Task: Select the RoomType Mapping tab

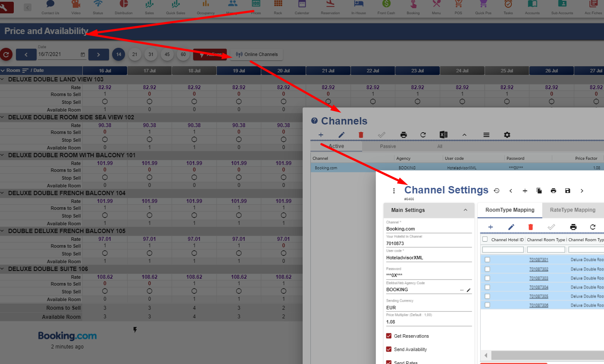Action: tap(510, 210)
